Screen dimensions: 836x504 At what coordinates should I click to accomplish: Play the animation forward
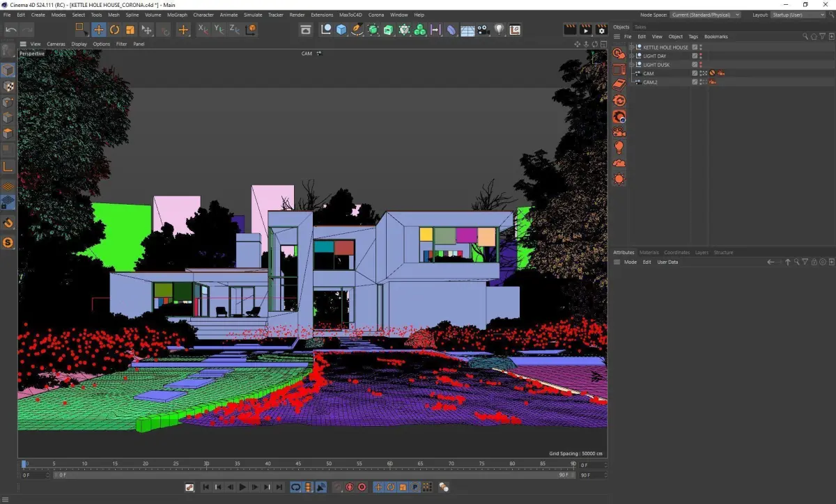(242, 487)
